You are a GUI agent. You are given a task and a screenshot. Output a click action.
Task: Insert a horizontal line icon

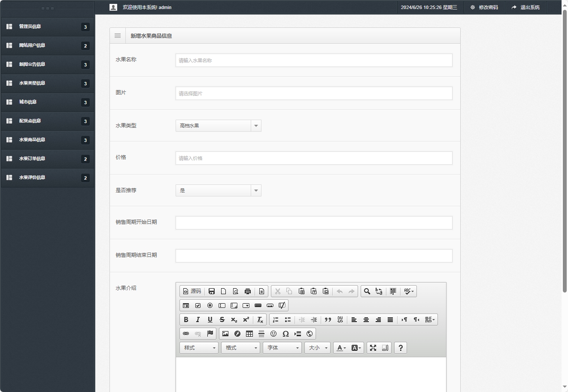pyautogui.click(x=261, y=334)
